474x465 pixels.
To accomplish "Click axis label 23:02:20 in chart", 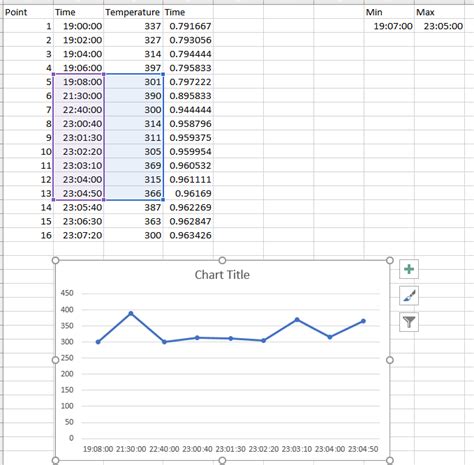I will pyautogui.click(x=264, y=449).
